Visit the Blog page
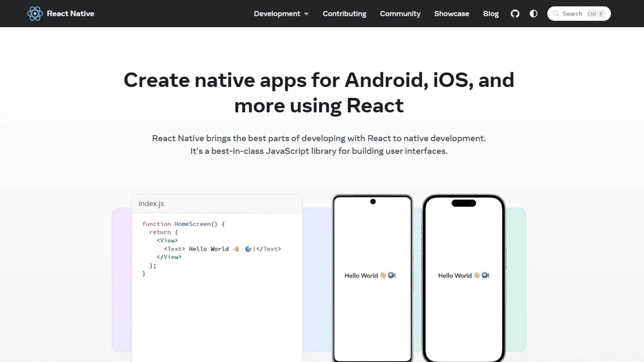 coord(491,14)
